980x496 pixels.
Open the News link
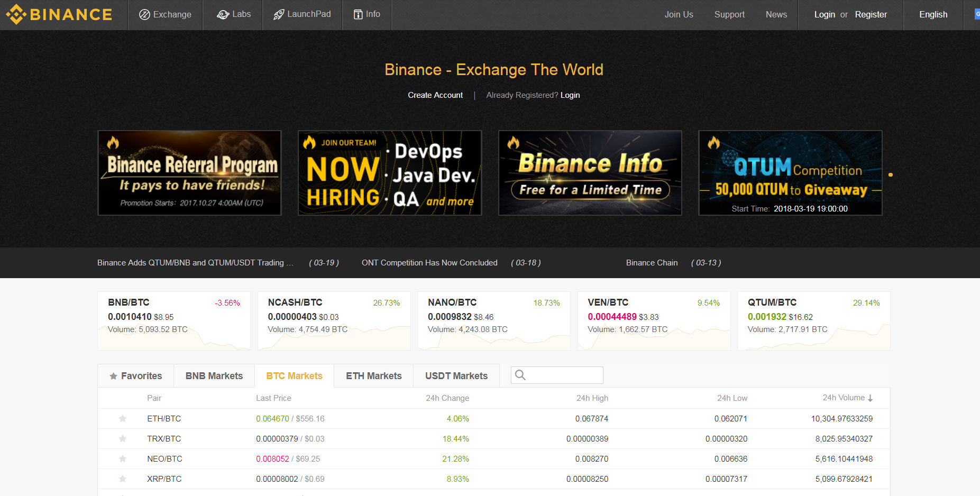click(x=776, y=15)
